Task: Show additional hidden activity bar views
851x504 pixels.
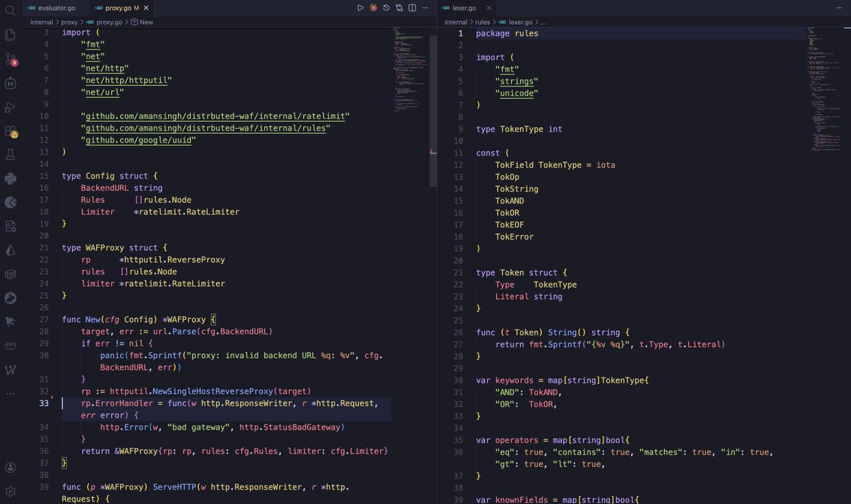Action: (11, 393)
